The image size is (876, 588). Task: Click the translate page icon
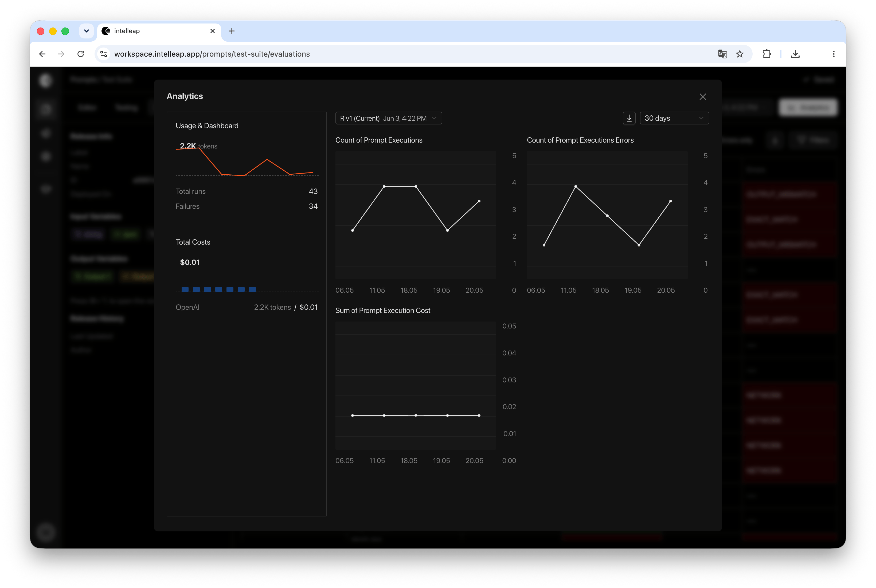point(722,54)
